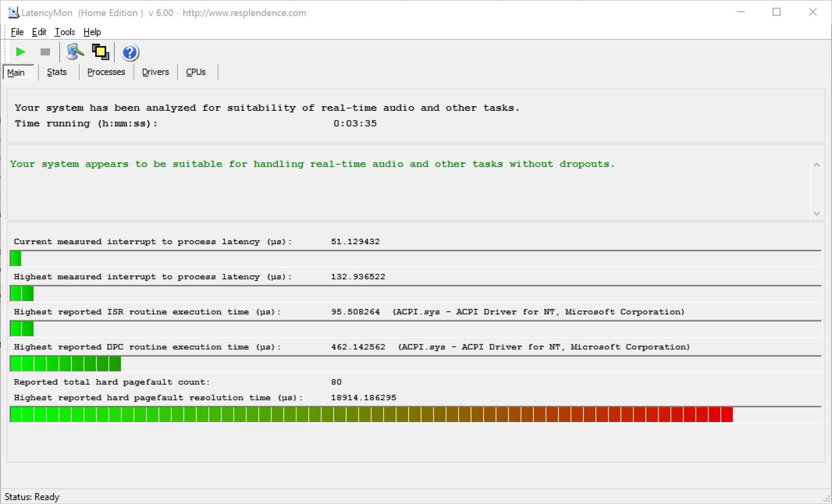This screenshot has width=832, height=504.
Task: Open the options icon in toolbar
Action: click(75, 52)
